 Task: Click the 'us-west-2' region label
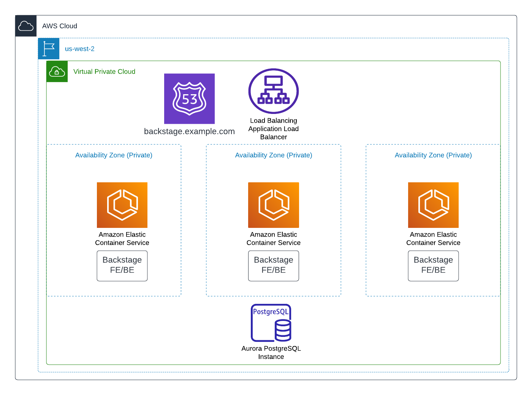click(80, 49)
